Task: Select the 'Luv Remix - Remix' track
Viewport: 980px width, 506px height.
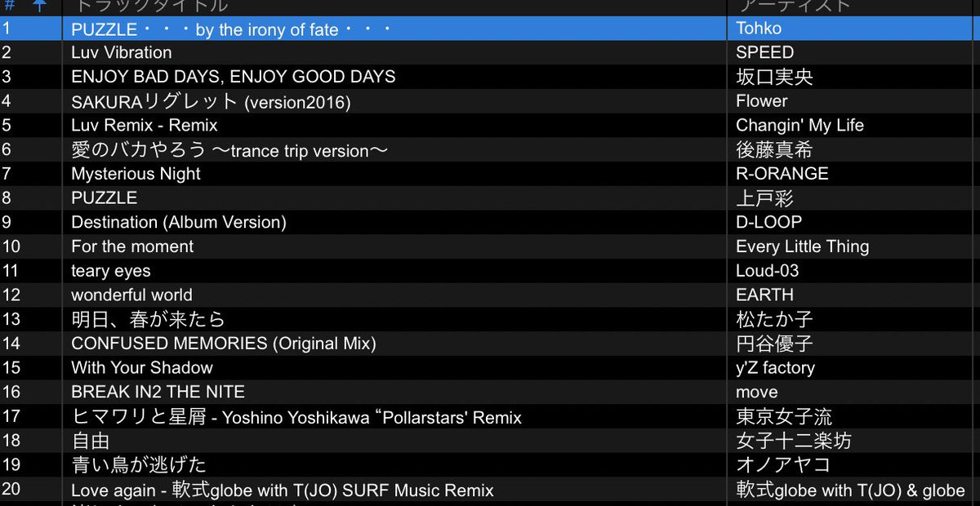Action: point(145,126)
